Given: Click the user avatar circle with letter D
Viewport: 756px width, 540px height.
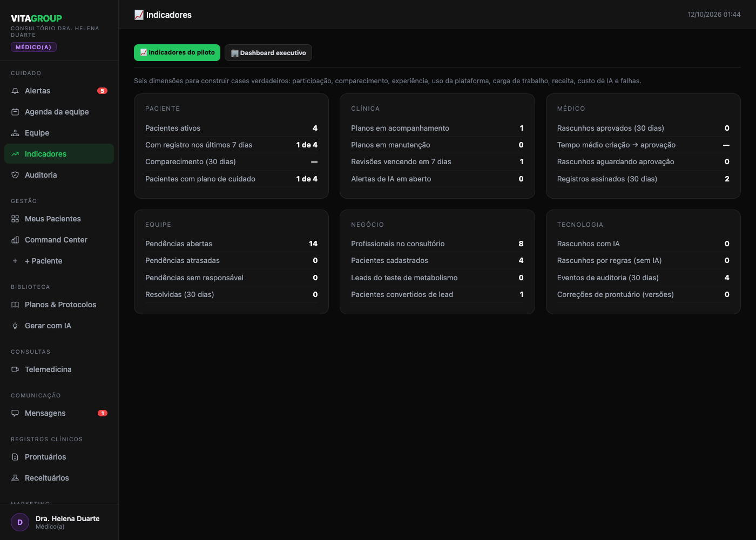Looking at the screenshot, I should click(x=20, y=522).
